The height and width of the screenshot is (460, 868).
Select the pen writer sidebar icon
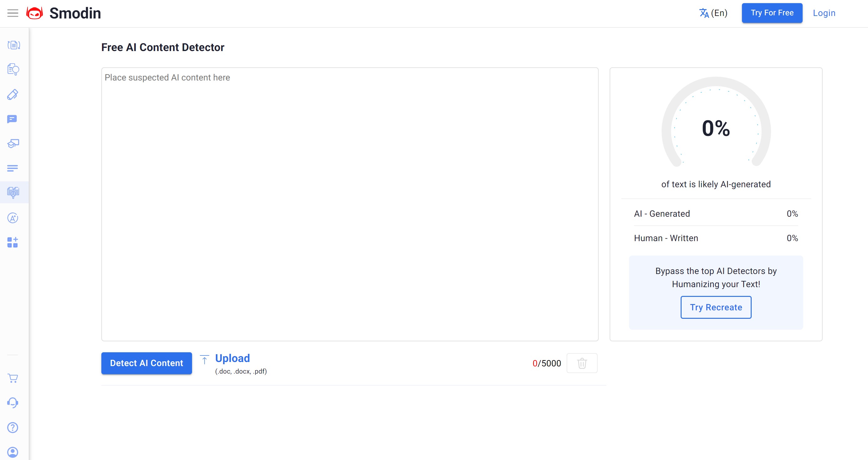[x=13, y=95]
